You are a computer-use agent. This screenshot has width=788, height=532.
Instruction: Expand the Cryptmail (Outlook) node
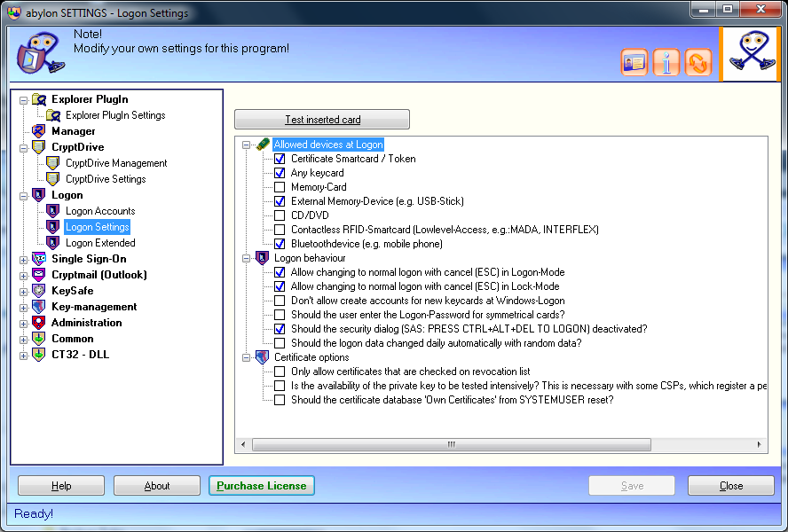tap(23, 276)
